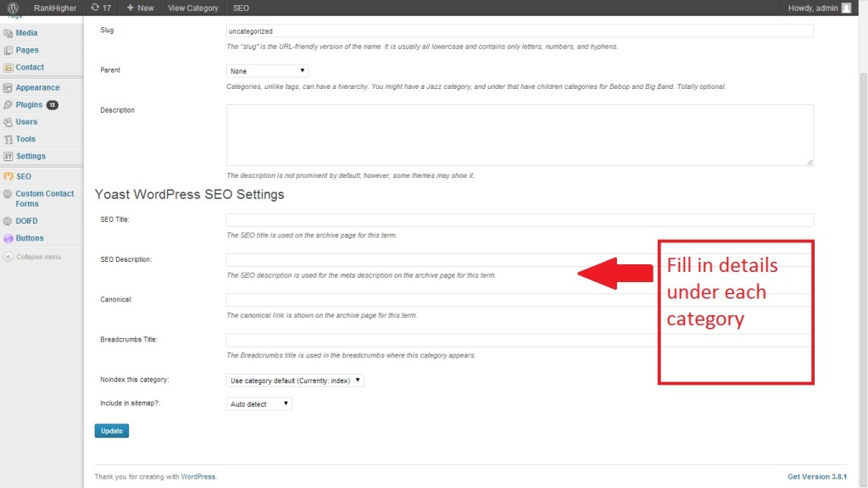Open Pages in the sidebar menu
868x488 pixels.
pos(27,50)
